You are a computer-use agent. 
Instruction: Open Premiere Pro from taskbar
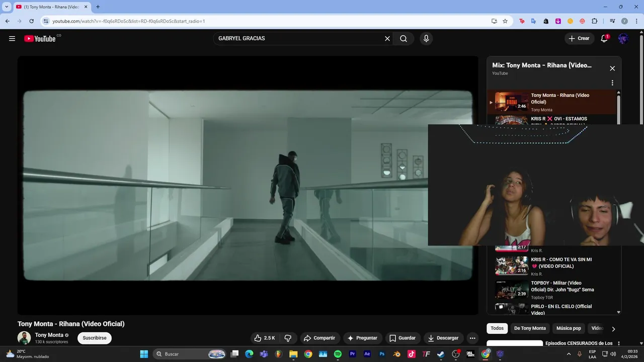tap(353, 354)
